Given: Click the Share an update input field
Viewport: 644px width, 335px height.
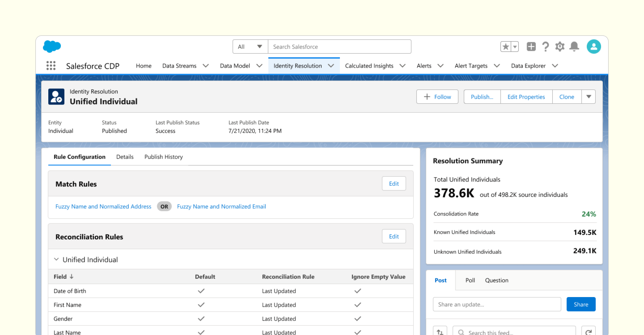Looking at the screenshot, I should 497,304.
